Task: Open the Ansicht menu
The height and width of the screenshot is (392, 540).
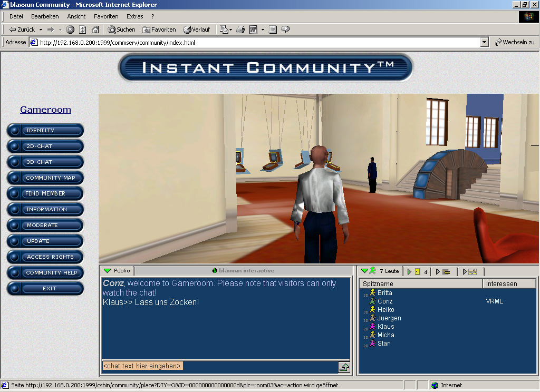Action: (76, 16)
